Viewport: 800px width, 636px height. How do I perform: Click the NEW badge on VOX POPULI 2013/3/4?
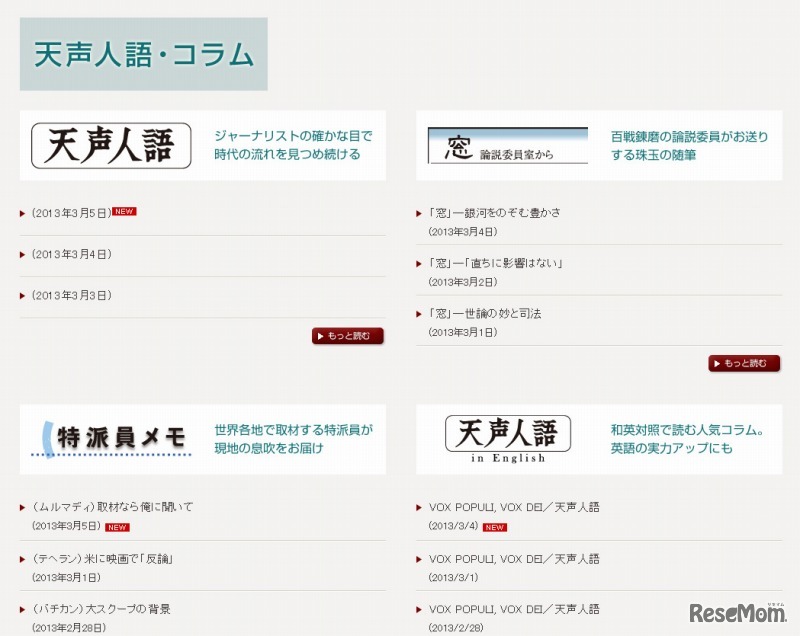[493, 525]
